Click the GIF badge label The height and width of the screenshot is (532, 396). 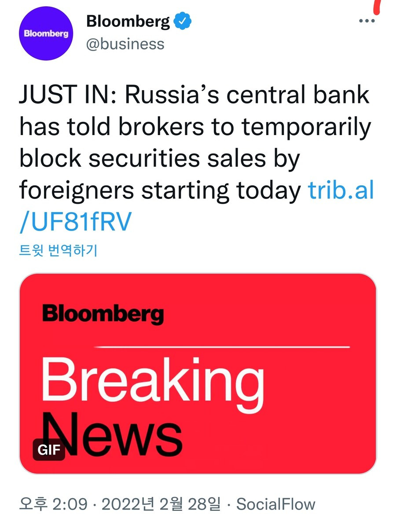coord(49,450)
